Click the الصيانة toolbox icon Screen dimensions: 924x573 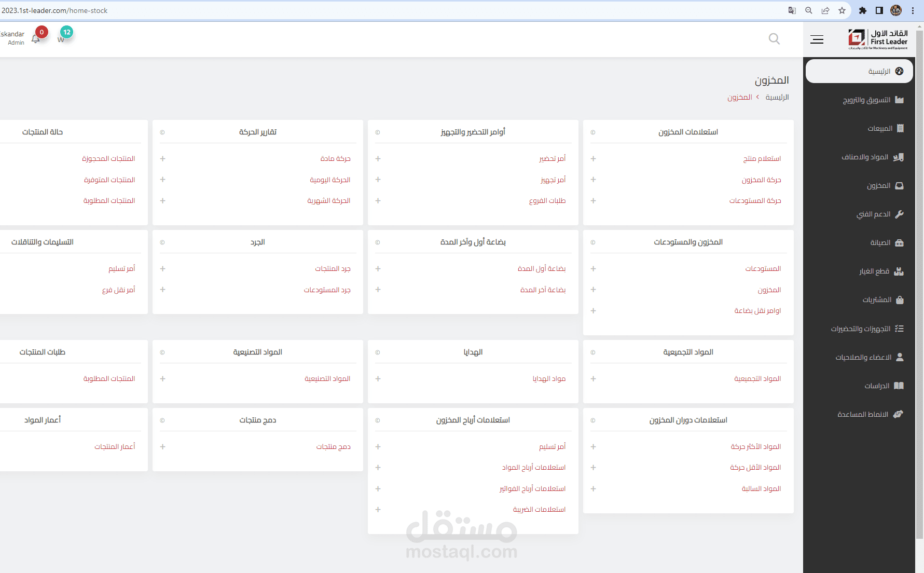tap(900, 242)
